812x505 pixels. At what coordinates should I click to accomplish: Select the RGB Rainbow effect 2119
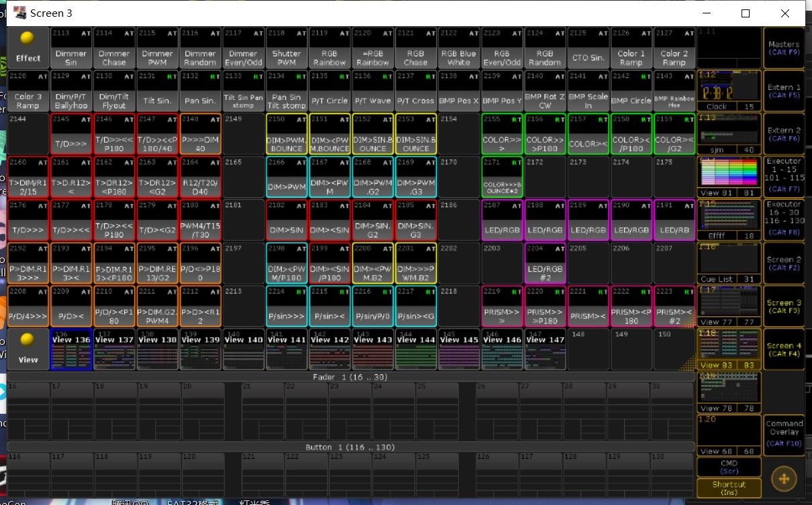329,48
